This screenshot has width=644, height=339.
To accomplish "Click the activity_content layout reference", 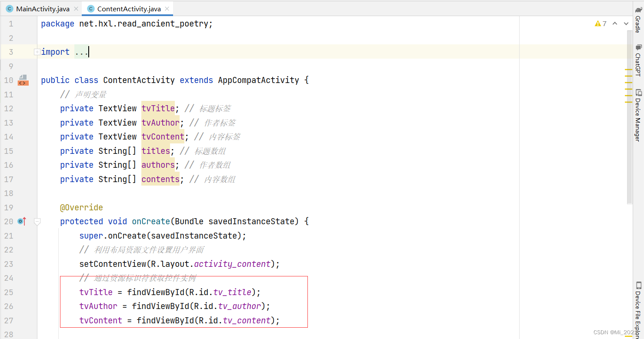I will 232,264.
